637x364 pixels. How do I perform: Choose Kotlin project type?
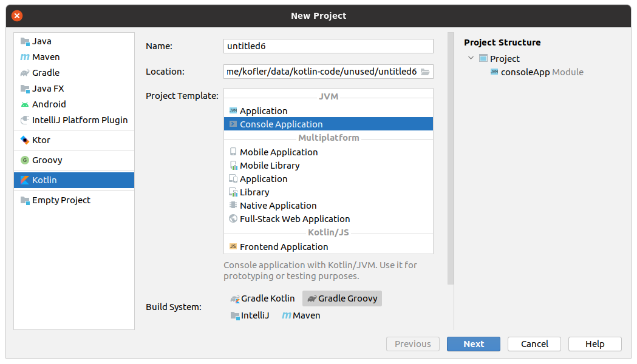tap(74, 180)
